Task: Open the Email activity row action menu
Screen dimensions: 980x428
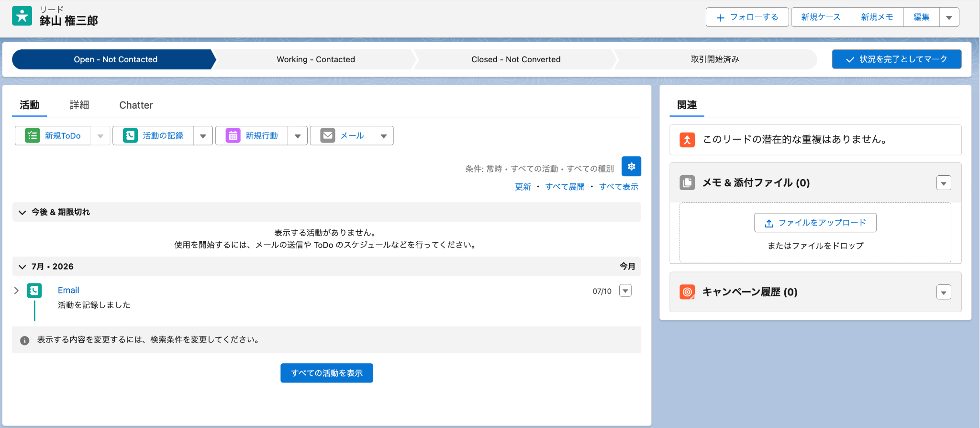Action: (x=625, y=291)
